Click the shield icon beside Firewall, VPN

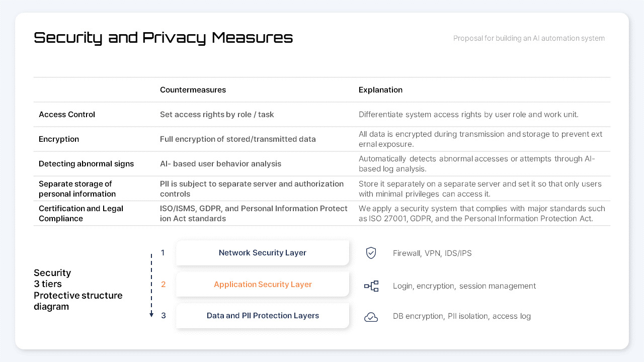coord(371,253)
